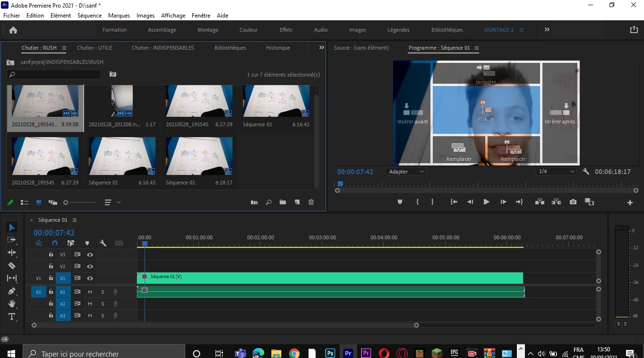Open Chutier RUSH panel menu
This screenshot has width=644, height=358.
pyautogui.click(x=64, y=48)
